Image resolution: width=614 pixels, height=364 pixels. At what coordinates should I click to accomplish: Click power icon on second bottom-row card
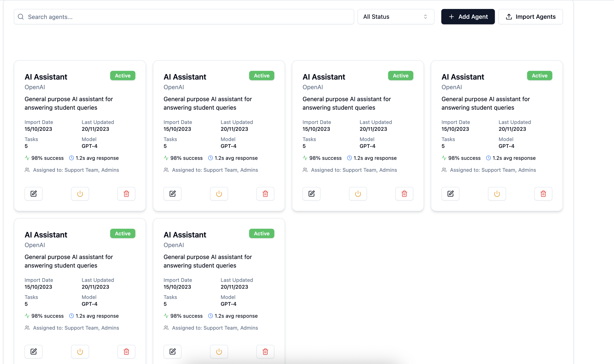(219, 351)
